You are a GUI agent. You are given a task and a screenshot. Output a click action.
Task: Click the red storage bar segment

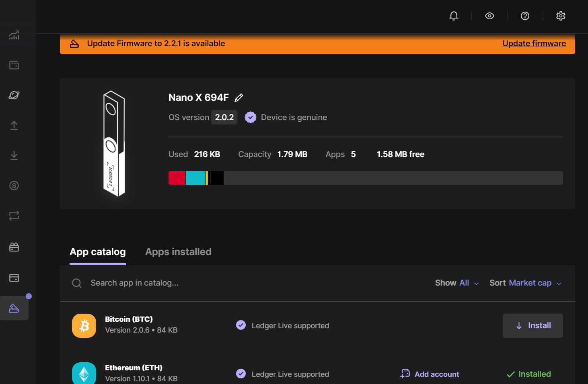177,178
